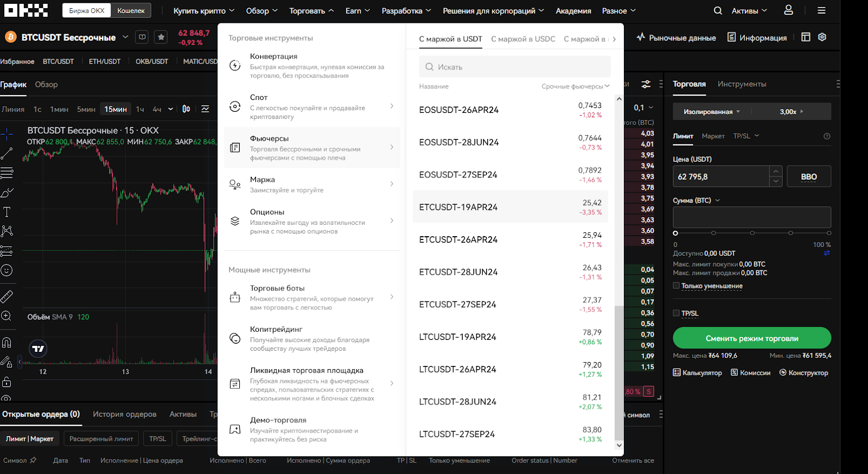Open candlestick chart type icon
Image resolution: width=868 pixels, height=474 pixels.
[186, 109]
